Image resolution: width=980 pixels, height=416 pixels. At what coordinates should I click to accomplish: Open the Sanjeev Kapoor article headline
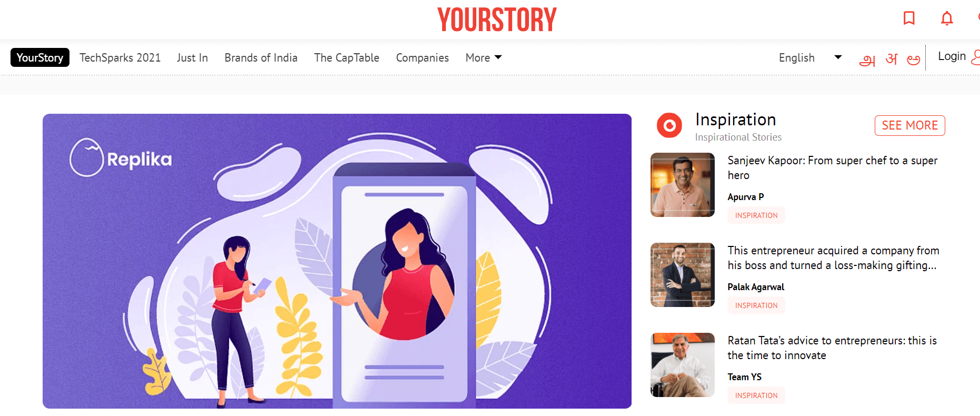(x=833, y=168)
